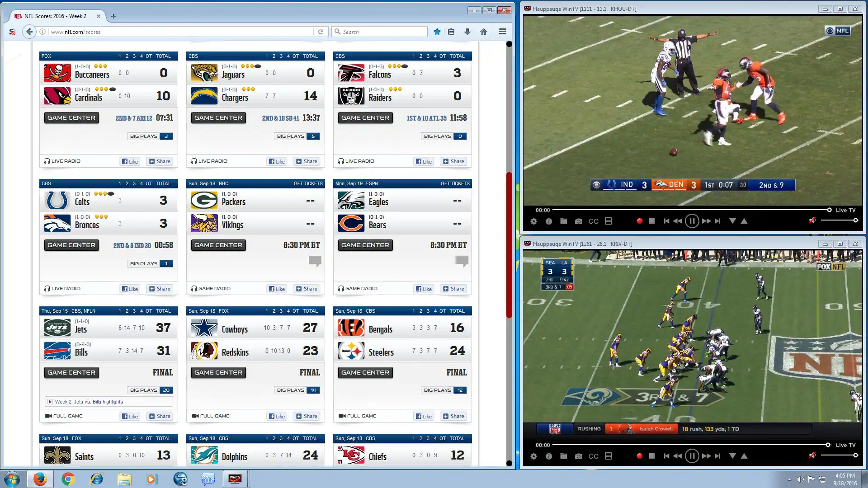Take snapshot with camera icon in KHOU-DT player

point(578,221)
